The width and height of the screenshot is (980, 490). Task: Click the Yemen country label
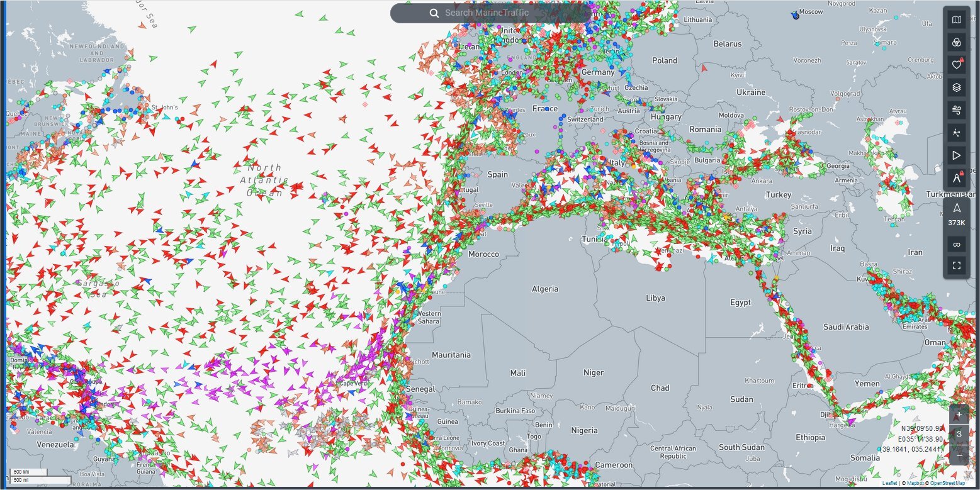tap(867, 384)
